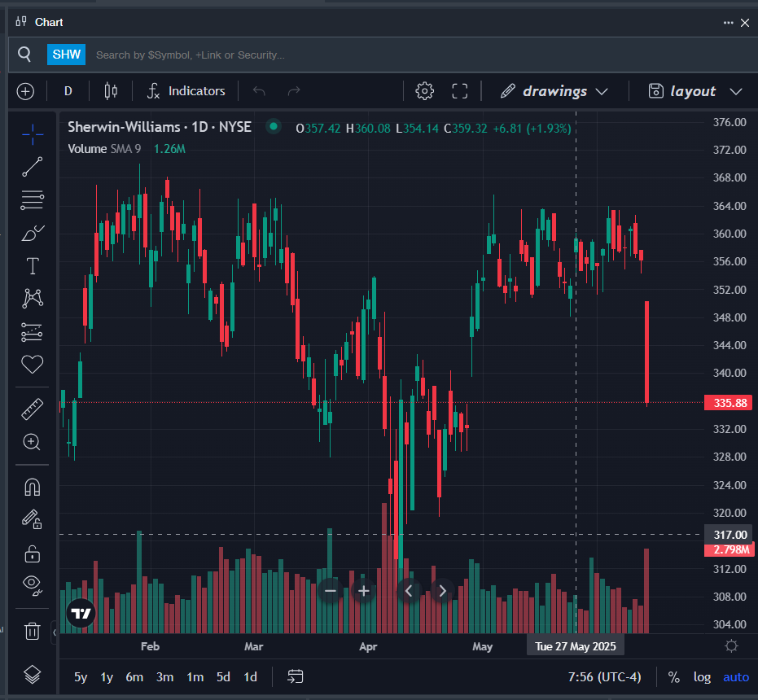The image size is (758, 700).
Task: Select the Text annotation tool
Action: (33, 266)
